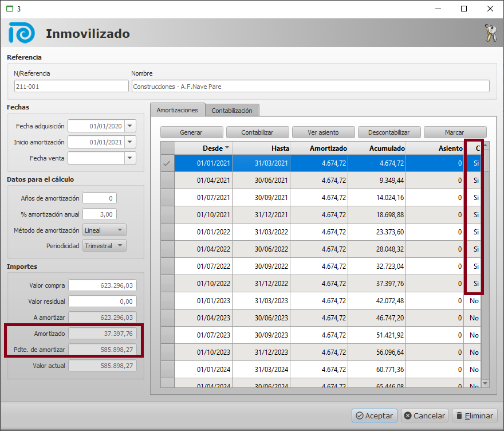Image resolution: width=504 pixels, height=431 pixels.
Task: Expand the Fecha venta date picker
Action: click(x=131, y=158)
